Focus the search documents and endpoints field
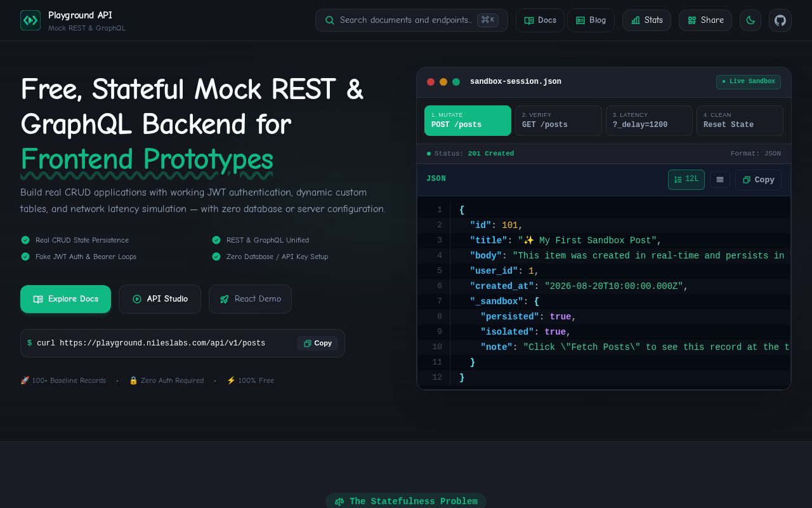 (x=412, y=20)
